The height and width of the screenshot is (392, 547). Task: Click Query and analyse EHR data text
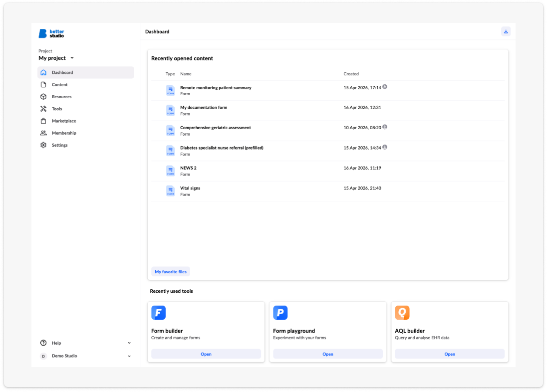pyautogui.click(x=422, y=338)
